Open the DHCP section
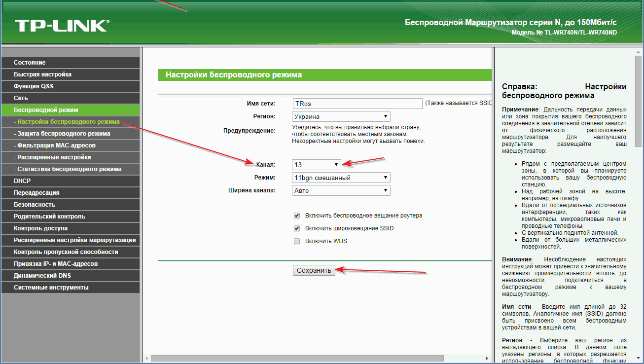 22,181
